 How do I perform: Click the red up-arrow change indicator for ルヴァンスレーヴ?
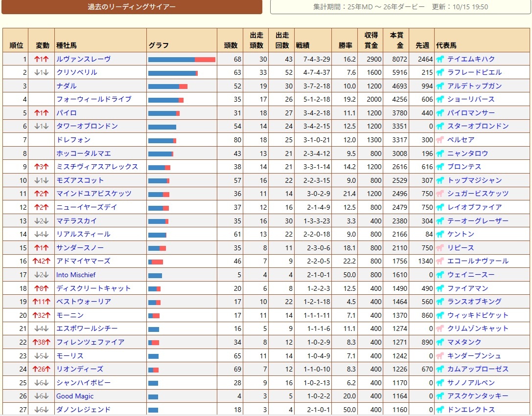point(41,59)
